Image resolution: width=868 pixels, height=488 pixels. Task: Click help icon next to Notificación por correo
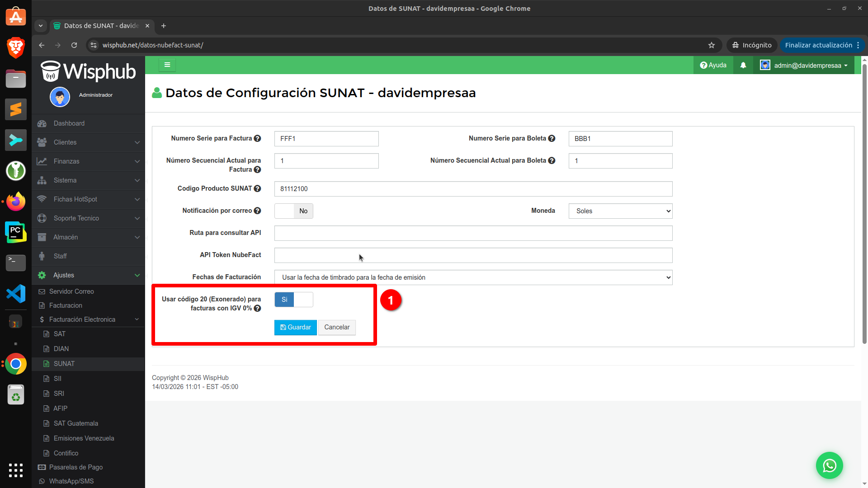coord(257,211)
